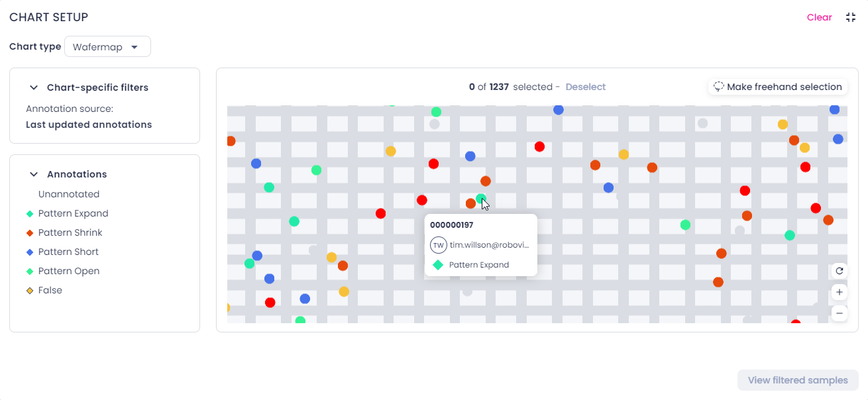Click the View filtered samples button
Image resolution: width=868 pixels, height=400 pixels.
pyautogui.click(x=798, y=380)
